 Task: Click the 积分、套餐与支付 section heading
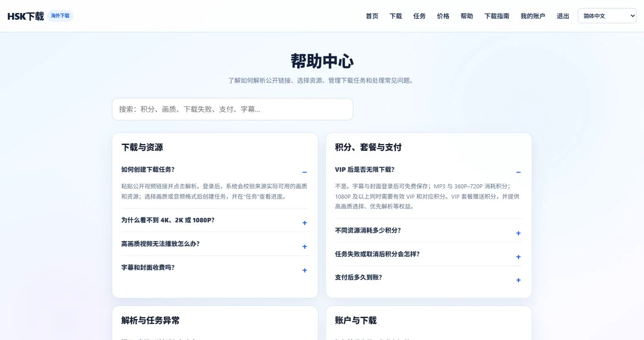pos(369,148)
